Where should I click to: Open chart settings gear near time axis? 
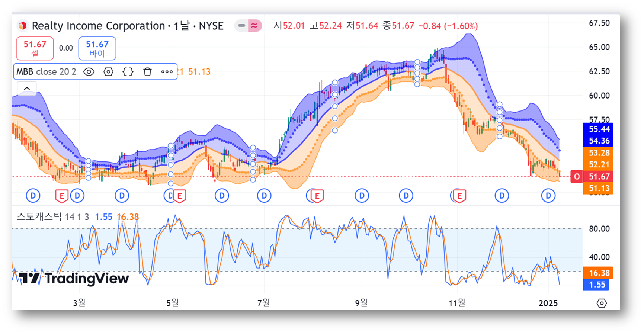[x=602, y=303]
